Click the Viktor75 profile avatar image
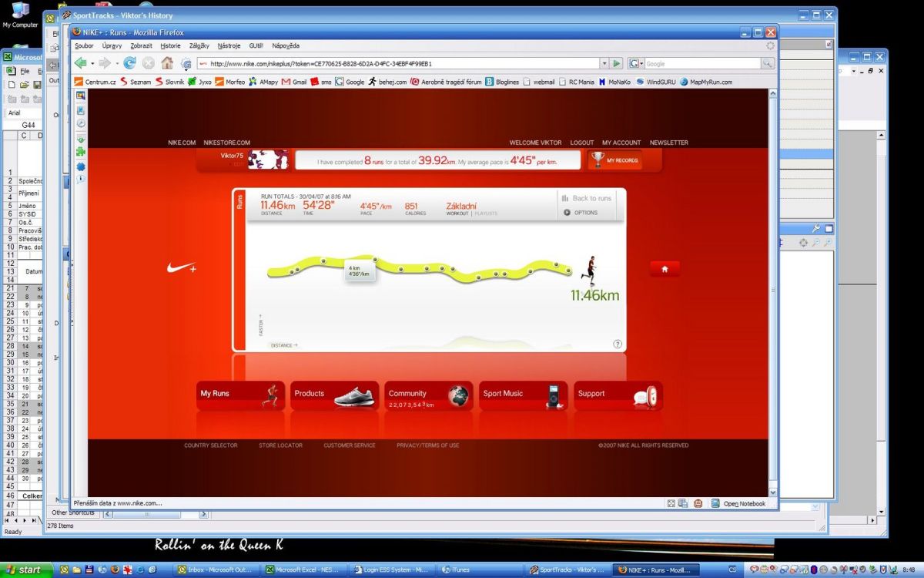Viewport: 924px width, 578px height. pos(268,160)
